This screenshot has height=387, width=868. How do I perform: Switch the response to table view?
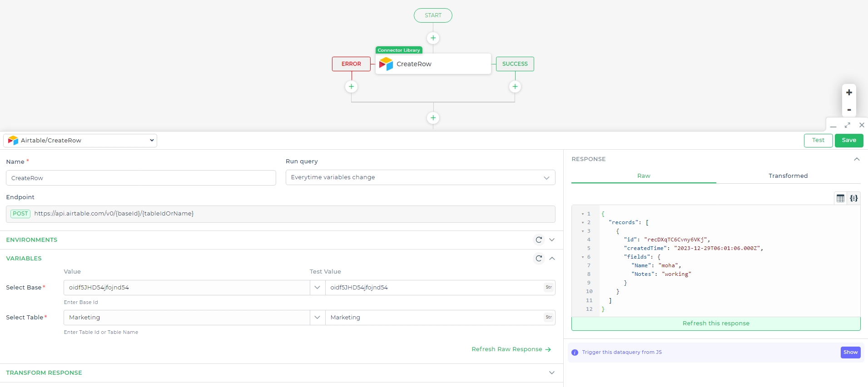(x=840, y=198)
